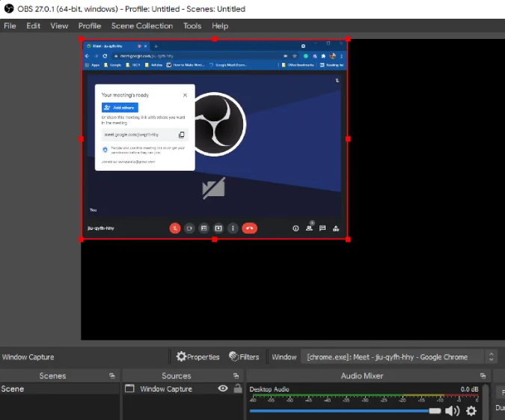
Task: Click the Present now button in Meet
Action: [x=218, y=228]
